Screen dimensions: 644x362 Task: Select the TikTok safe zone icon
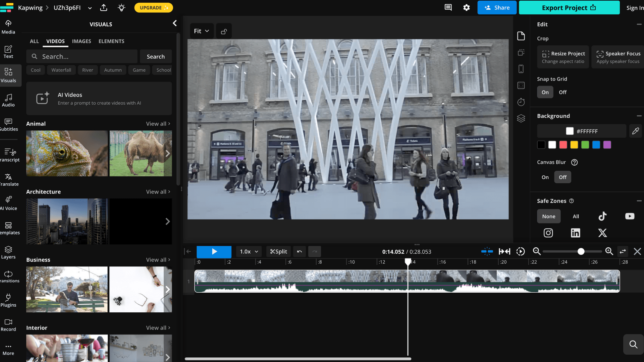point(602,216)
